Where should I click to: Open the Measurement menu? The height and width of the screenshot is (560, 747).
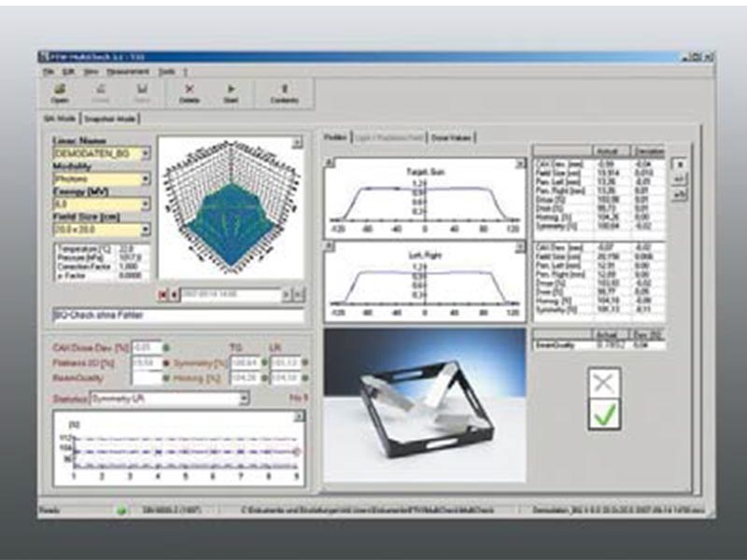128,72
